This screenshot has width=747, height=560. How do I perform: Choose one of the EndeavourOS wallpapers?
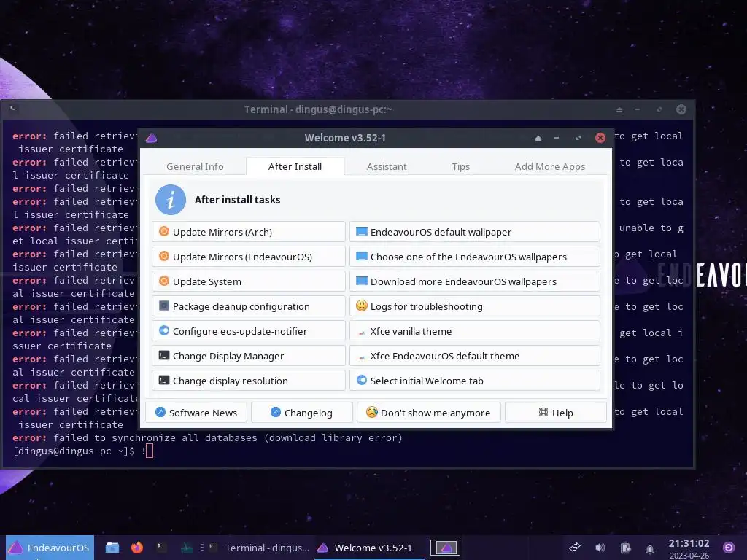474,257
